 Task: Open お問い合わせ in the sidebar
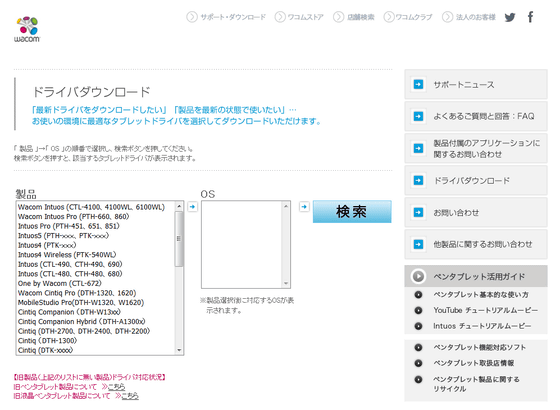476,213
